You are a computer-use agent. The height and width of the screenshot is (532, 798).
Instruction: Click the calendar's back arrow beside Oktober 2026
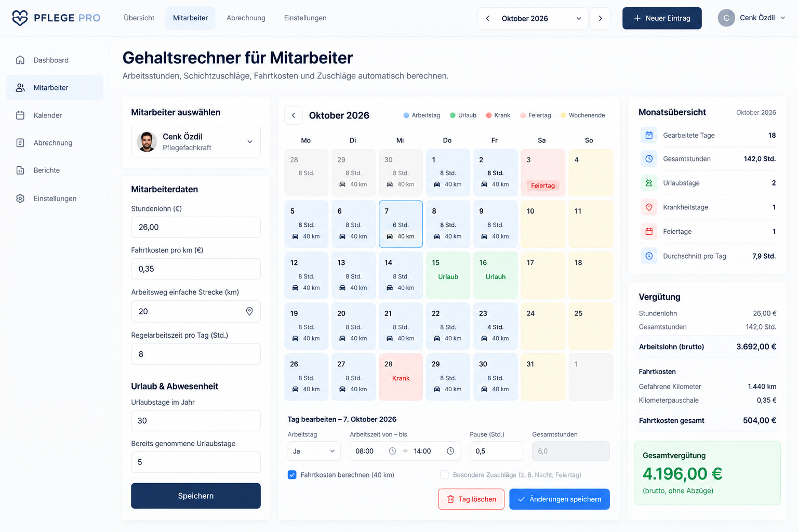coord(294,115)
